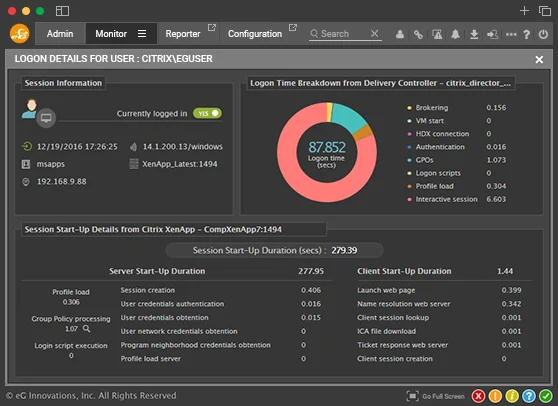The width and height of the screenshot is (558, 406).
Task: Click the power logout icon
Action: point(543,34)
